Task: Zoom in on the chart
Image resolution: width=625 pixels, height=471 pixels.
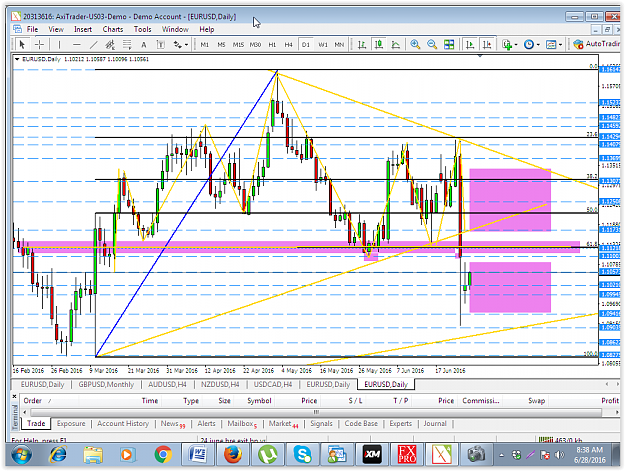Action: click(x=415, y=44)
